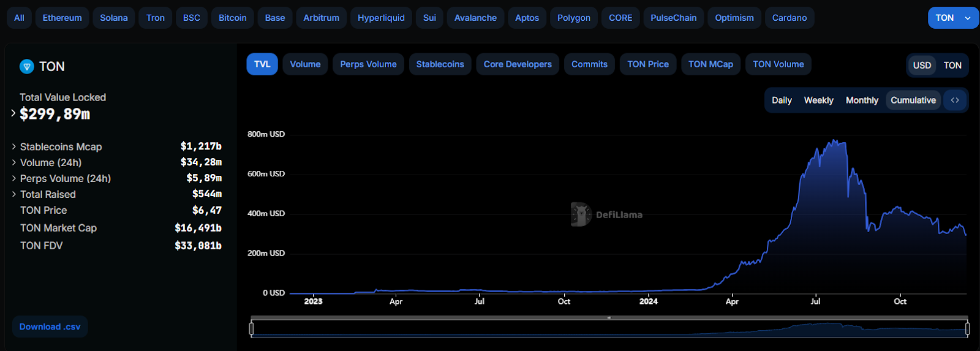Open the Optimism chain page

coord(734,18)
